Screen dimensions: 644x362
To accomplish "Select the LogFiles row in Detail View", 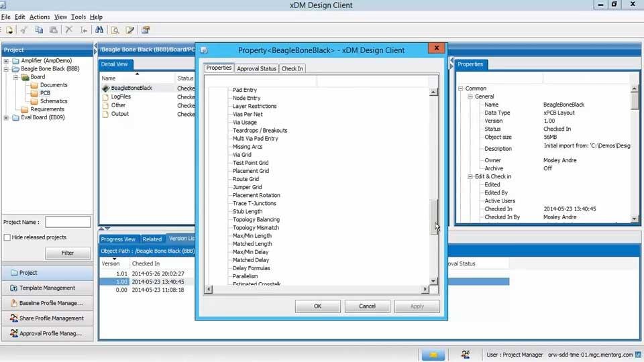I will pos(148,97).
